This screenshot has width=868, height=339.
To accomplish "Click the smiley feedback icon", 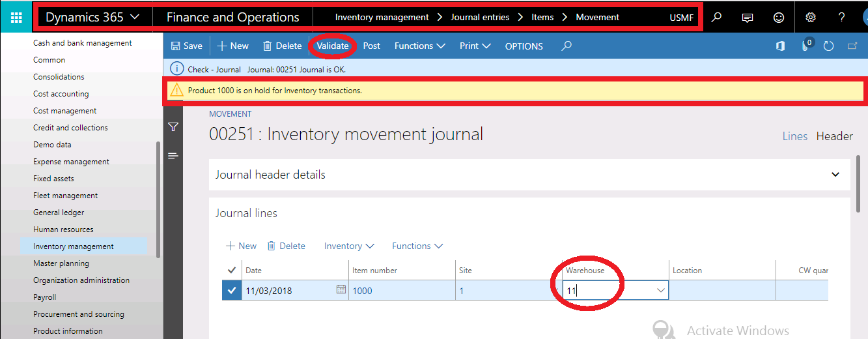I will [x=779, y=18].
